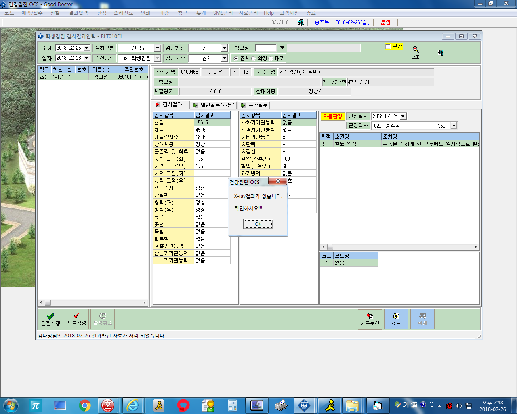This screenshot has height=420, width=517.
Task: Open the Chrome icon in taskbar
Action: coord(85,405)
